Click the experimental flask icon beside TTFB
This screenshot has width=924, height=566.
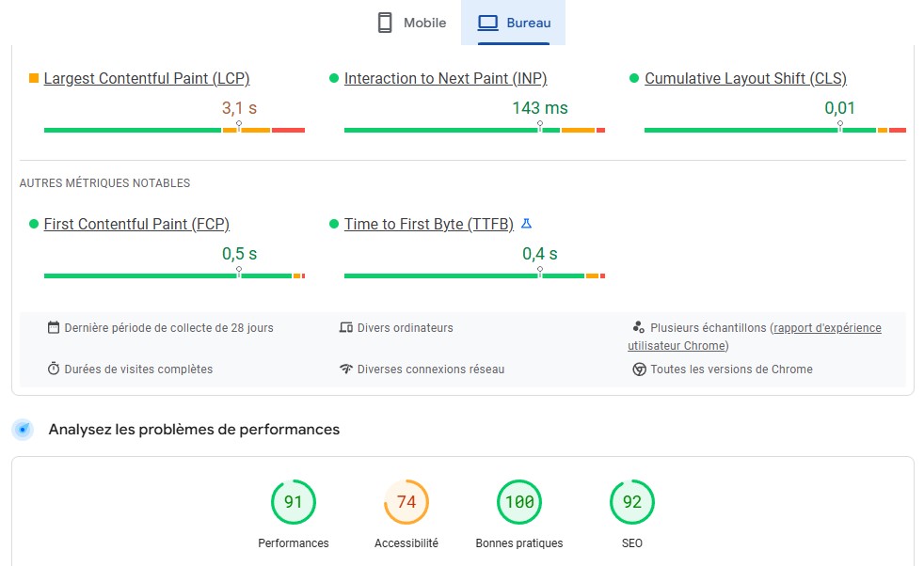(x=527, y=224)
